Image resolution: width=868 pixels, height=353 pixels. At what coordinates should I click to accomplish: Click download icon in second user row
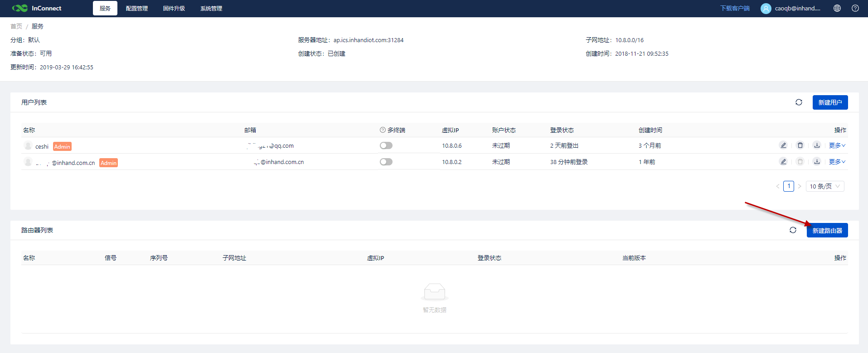[x=817, y=162]
